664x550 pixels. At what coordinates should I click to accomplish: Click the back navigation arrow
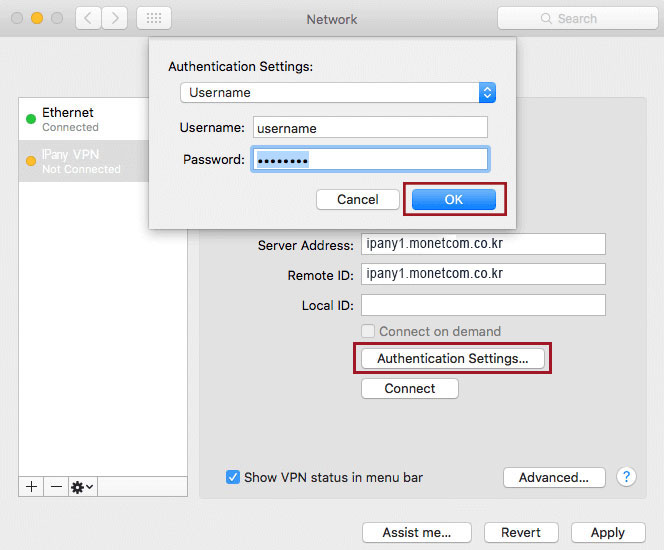click(x=89, y=18)
